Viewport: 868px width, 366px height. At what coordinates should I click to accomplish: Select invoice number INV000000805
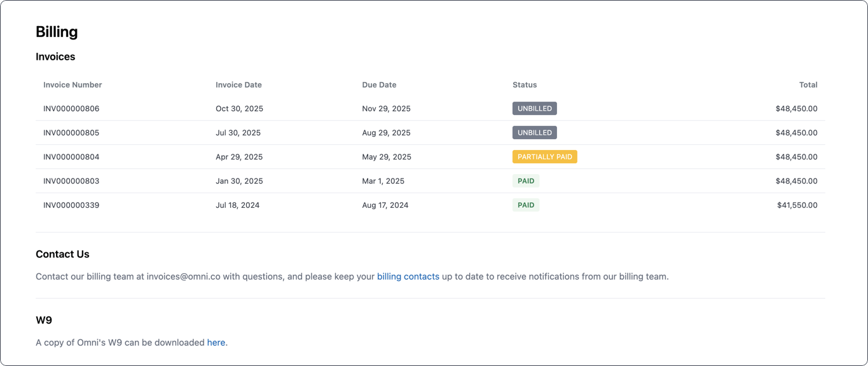71,133
